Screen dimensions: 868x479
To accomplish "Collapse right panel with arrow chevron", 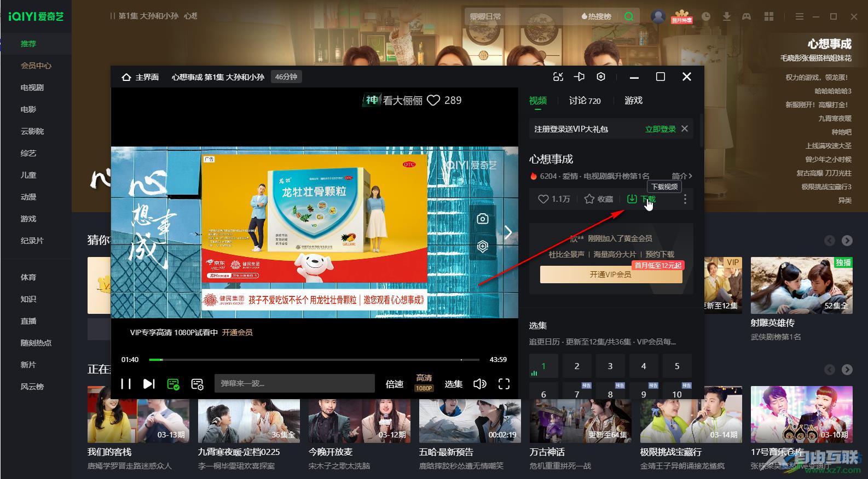I will [x=508, y=232].
